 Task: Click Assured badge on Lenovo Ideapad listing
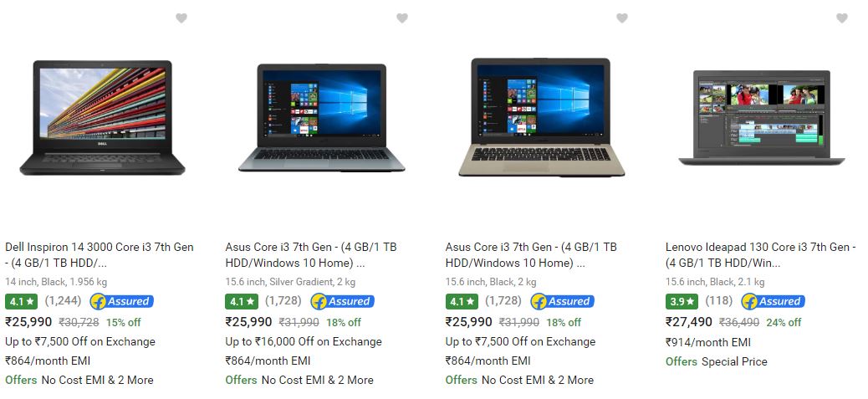pyautogui.click(x=774, y=302)
